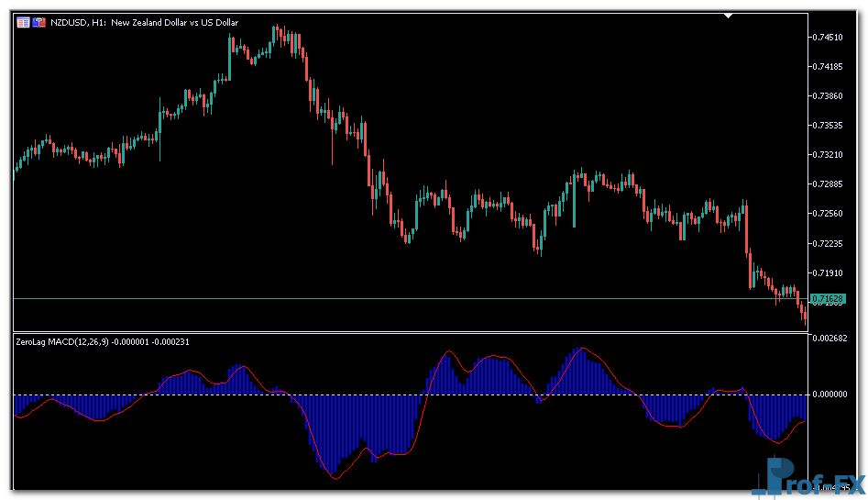Click the One Click Trading panel icon
Image resolution: width=868 pixels, height=500 pixels.
23,22
